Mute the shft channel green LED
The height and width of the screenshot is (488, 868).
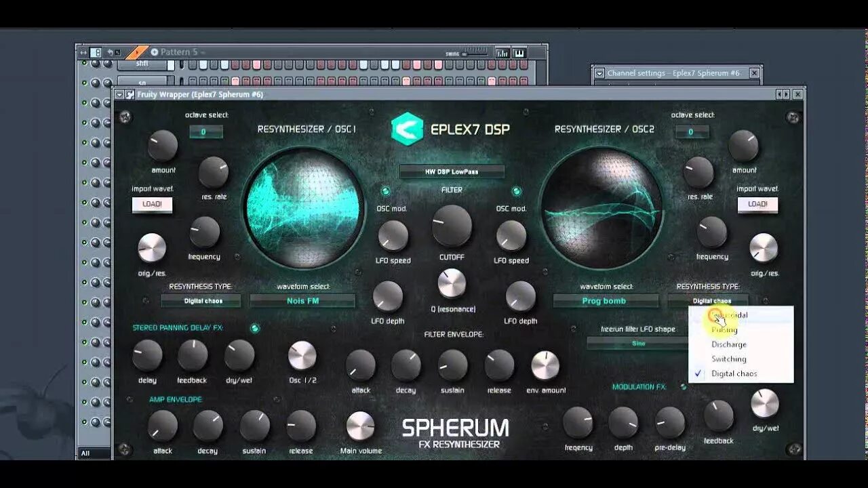[85, 64]
